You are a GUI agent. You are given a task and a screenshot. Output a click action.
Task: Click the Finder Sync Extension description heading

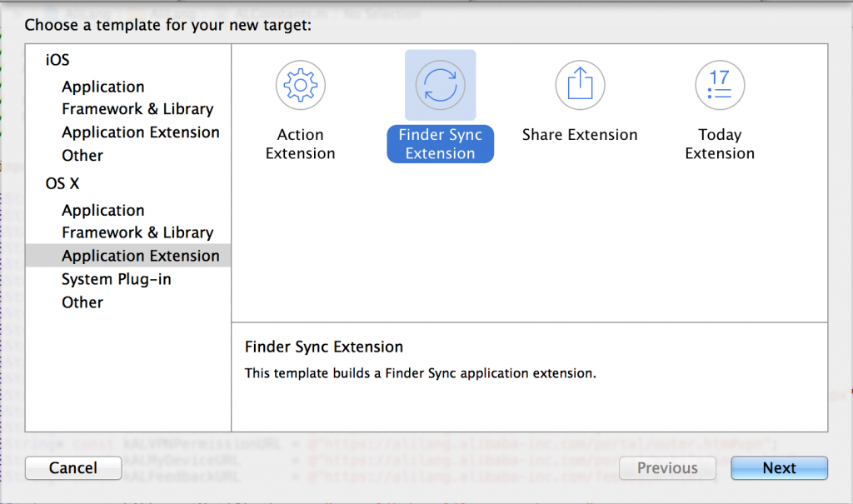pyautogui.click(x=323, y=347)
